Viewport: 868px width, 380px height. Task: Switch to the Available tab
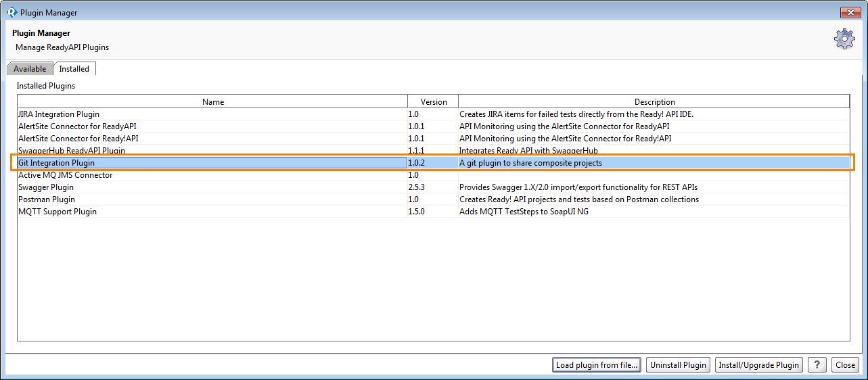coord(30,68)
